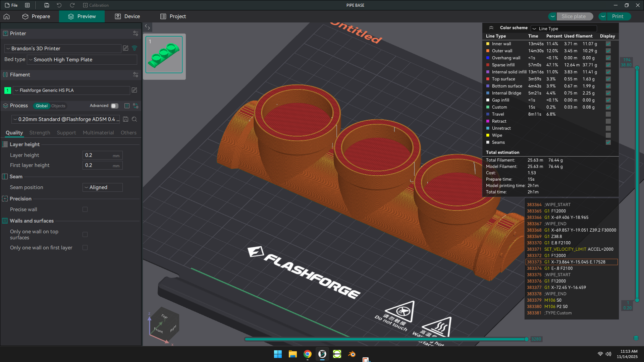The width and height of the screenshot is (644, 362).
Task: Edit Flashforge Generic HS PLA filament icon
Action: [x=134, y=90]
